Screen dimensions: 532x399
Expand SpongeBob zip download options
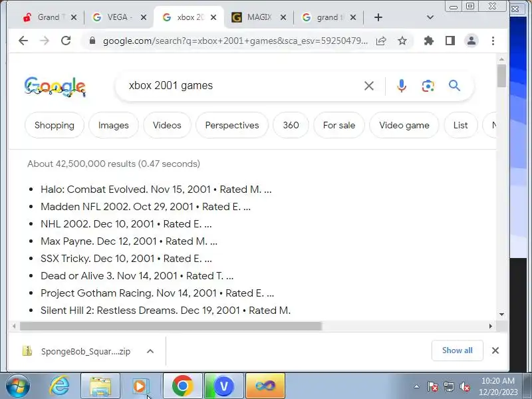coord(150,352)
